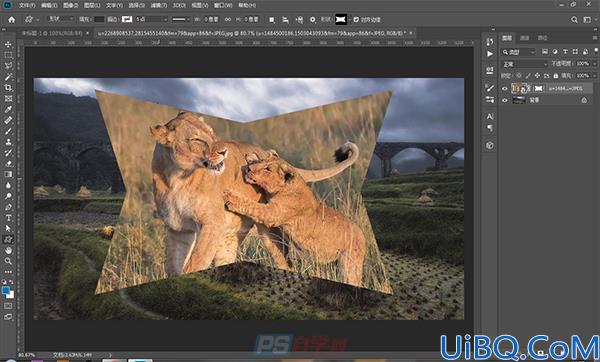600x362 pixels.
Task: Open the layer filter type dropdown
Action: click(519, 52)
